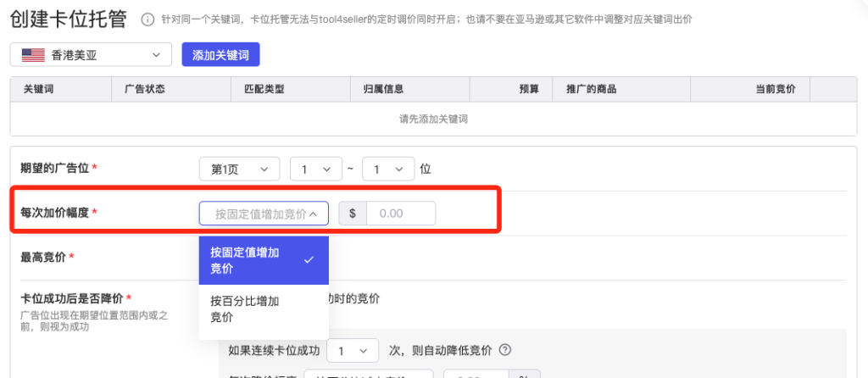This screenshot has width=868, height=378.
Task: Click the bid increment amount input field
Action: click(x=401, y=213)
